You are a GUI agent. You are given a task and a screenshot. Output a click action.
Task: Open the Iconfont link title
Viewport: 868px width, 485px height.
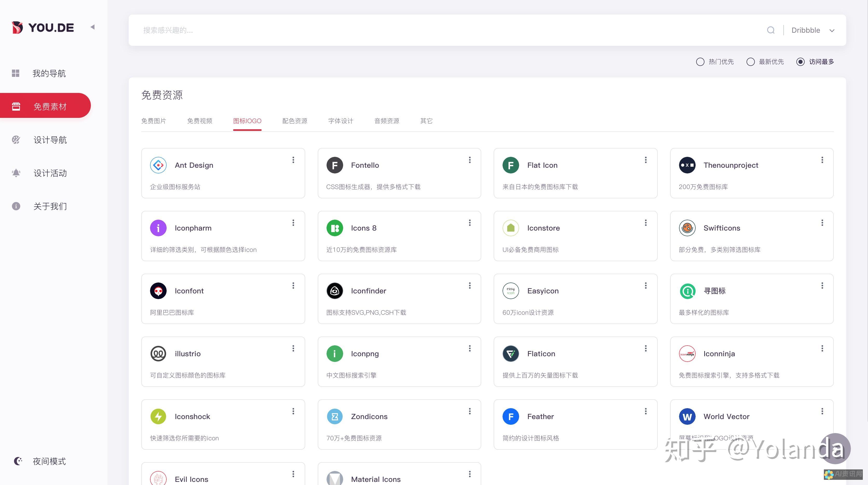[189, 291]
